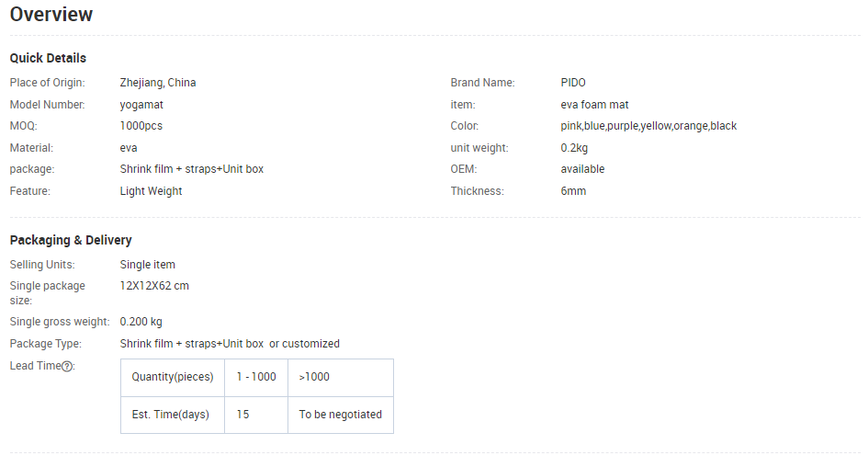Select the eva foam mat item value
868x467 pixels.
coord(594,105)
